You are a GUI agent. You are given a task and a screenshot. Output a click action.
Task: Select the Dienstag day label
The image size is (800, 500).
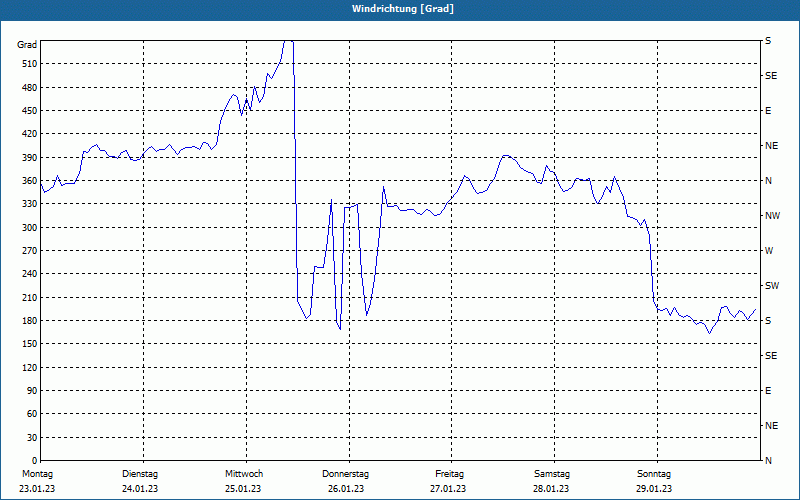pyautogui.click(x=140, y=474)
